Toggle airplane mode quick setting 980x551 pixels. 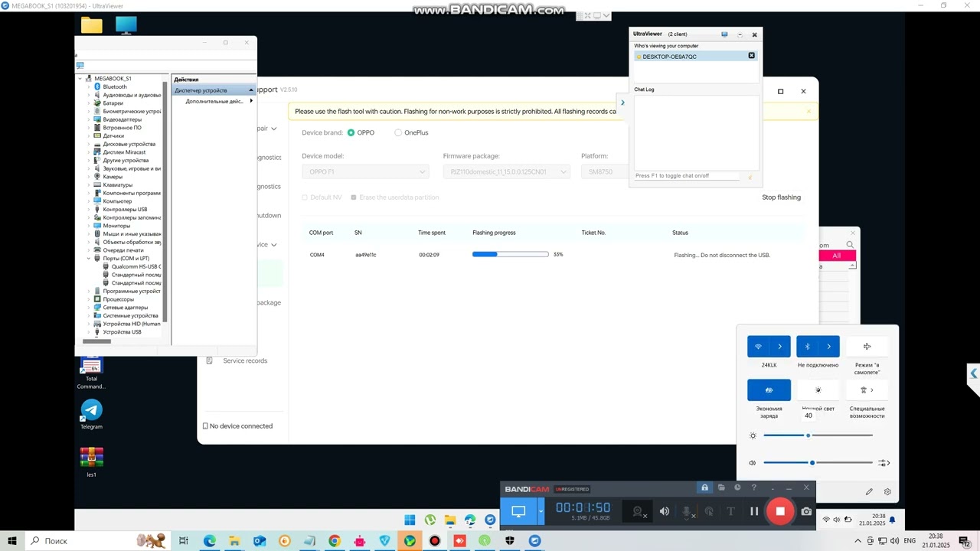point(867,347)
